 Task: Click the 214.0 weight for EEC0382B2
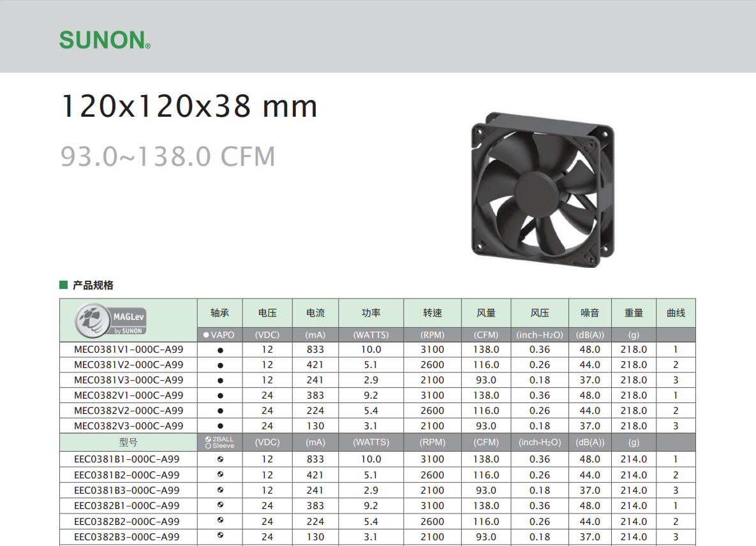634,522
